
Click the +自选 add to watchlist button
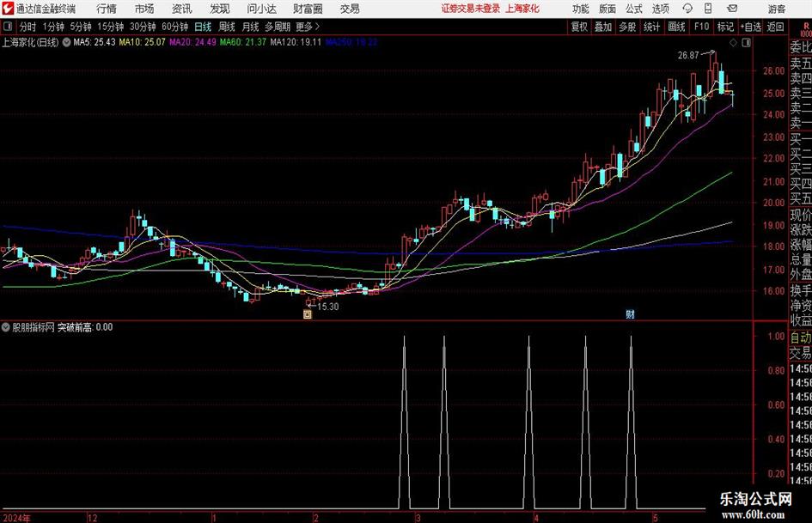coord(750,27)
